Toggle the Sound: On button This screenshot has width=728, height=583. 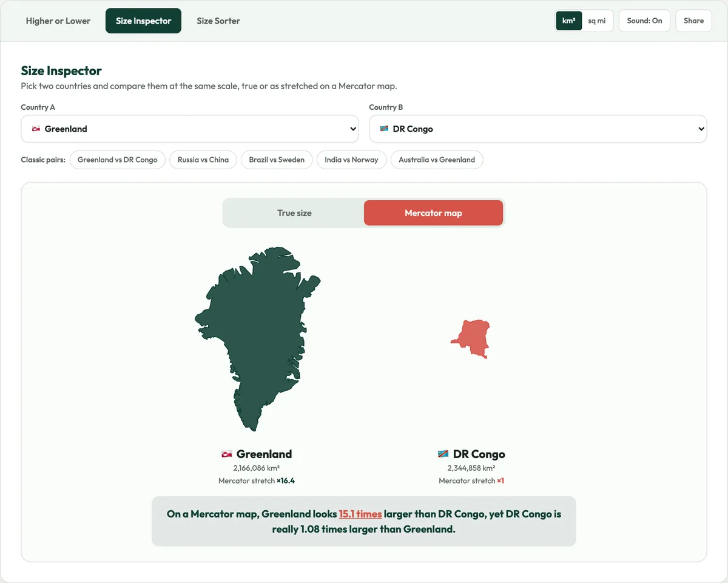click(x=644, y=21)
